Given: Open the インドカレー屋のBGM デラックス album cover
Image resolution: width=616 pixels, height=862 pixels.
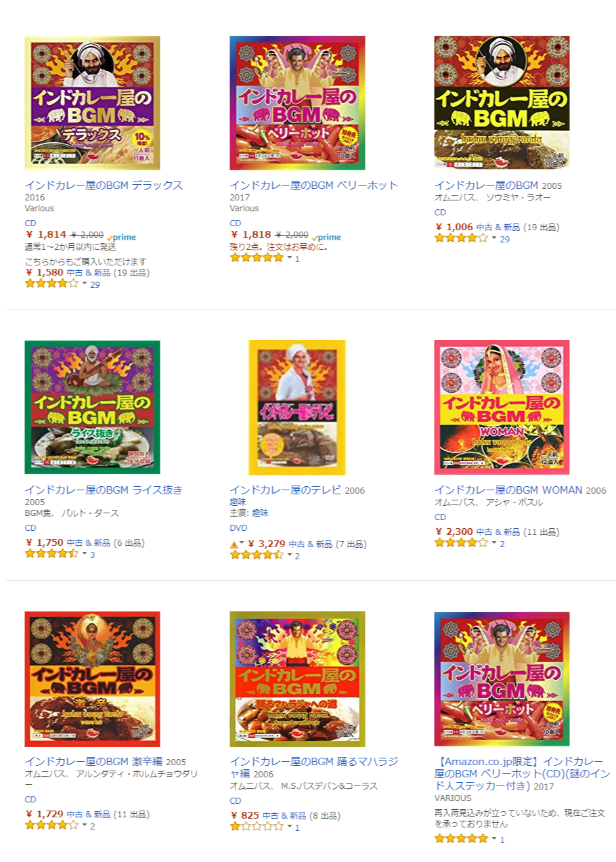Looking at the screenshot, I should (93, 102).
